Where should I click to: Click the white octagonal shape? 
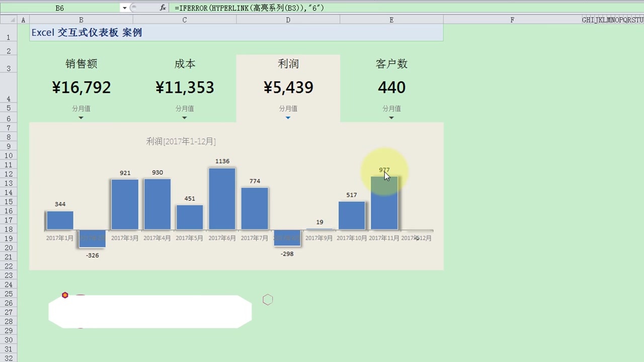pos(150,312)
